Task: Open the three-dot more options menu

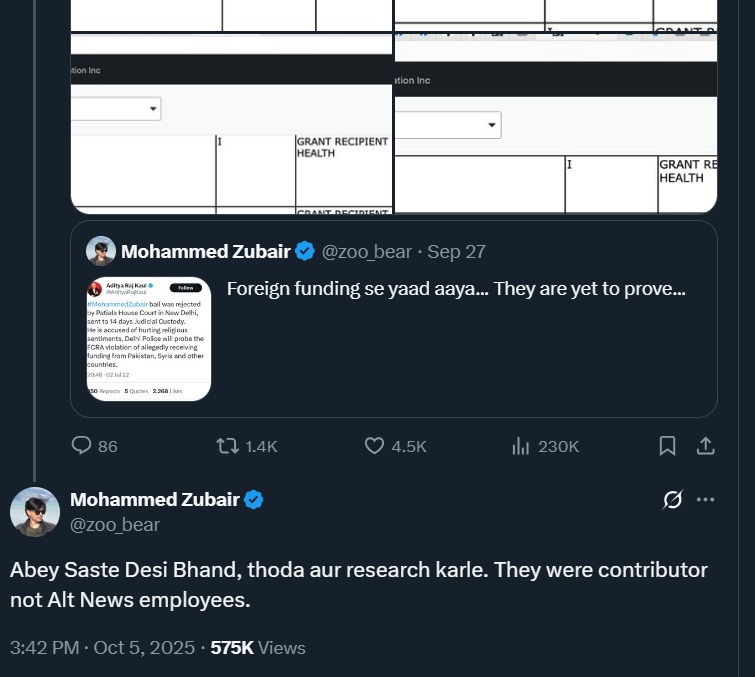Action: (706, 500)
